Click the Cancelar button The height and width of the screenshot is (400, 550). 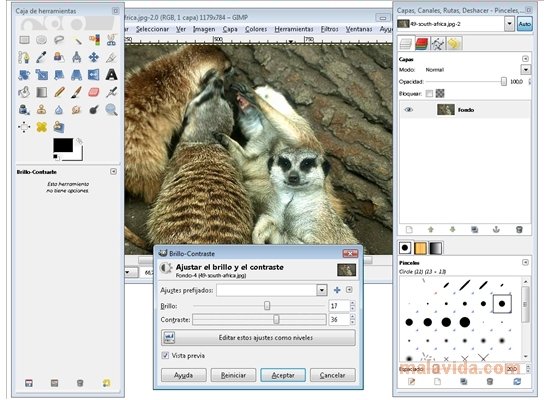[x=333, y=375]
